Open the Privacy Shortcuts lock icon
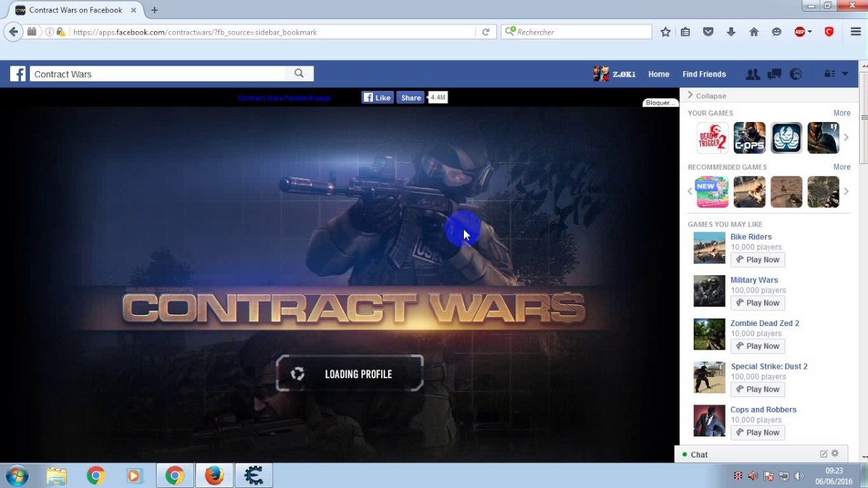This screenshot has width=868, height=488. coord(829,74)
